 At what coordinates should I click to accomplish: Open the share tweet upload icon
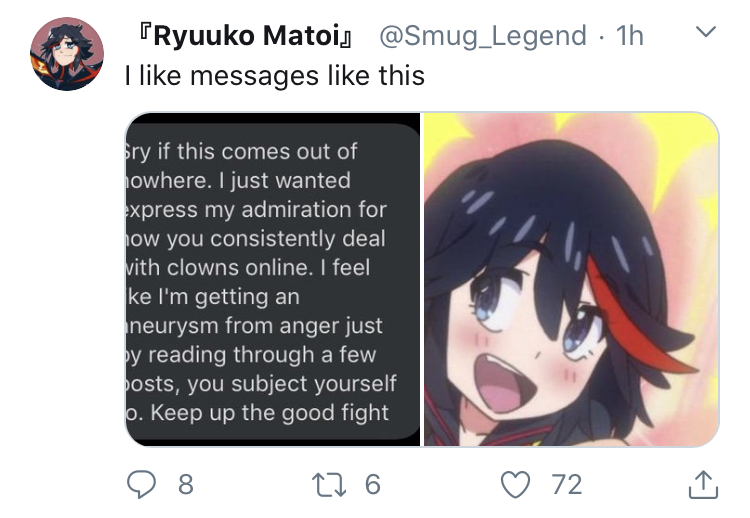(703, 484)
